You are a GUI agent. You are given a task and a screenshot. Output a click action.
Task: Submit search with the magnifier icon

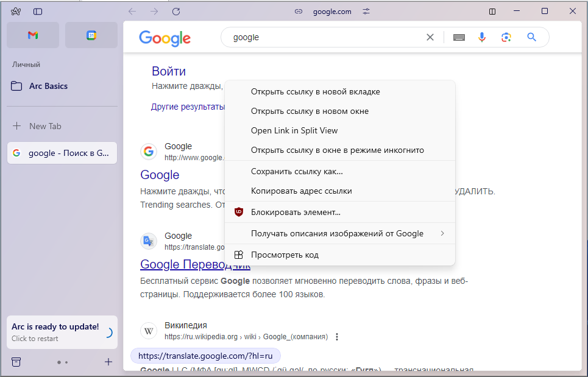tap(531, 37)
